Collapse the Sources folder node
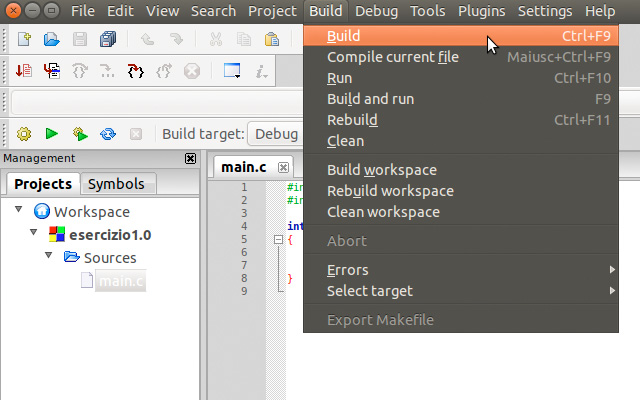Image resolution: width=640 pixels, height=400 pixels. point(49,257)
